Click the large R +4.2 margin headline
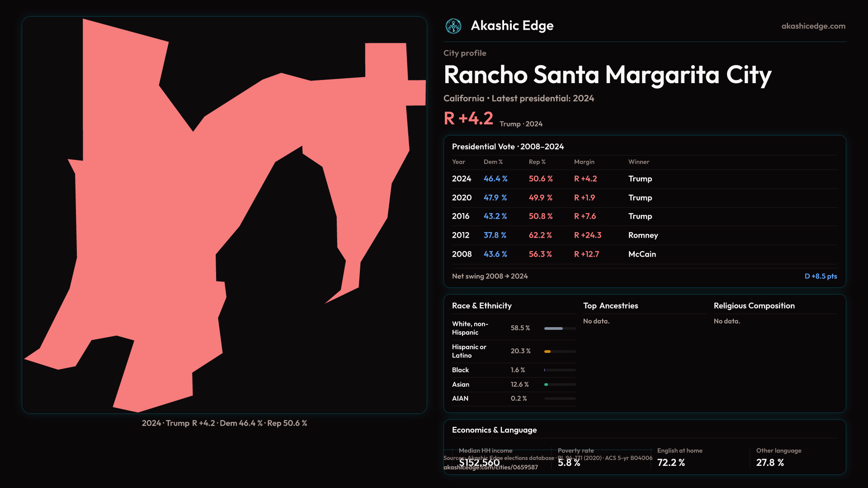Screen dimensions: 868x488 (468, 119)
